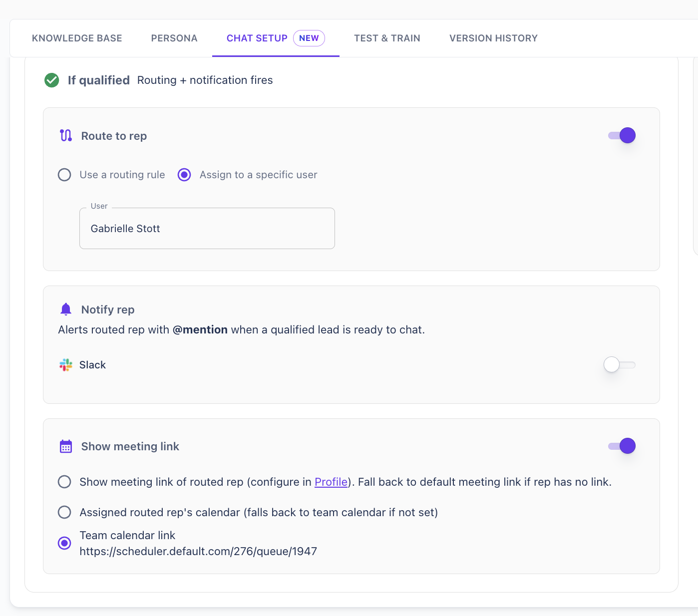Disable the Route to rep toggle

coord(622,135)
